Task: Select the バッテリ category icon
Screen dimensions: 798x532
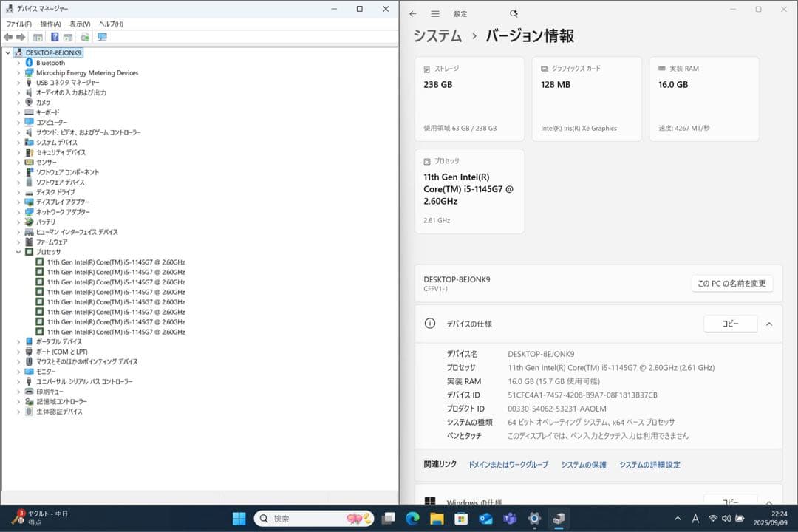Action: pos(29,222)
